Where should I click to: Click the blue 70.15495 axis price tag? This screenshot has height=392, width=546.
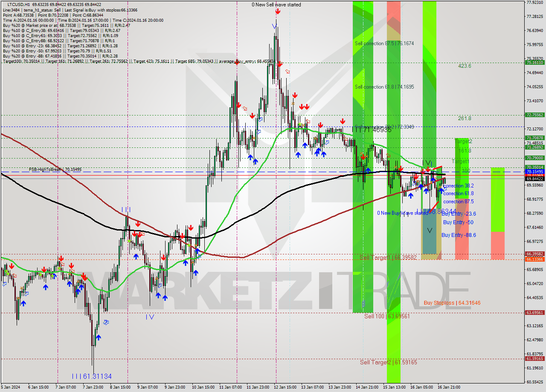click(x=535, y=171)
